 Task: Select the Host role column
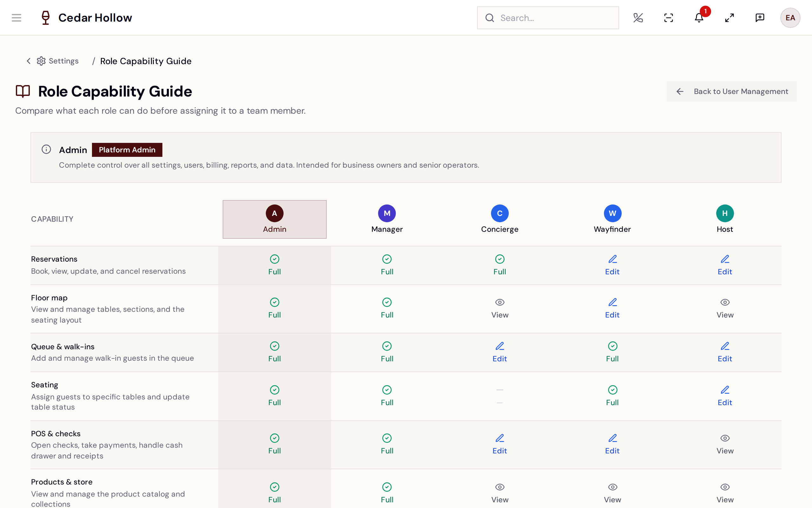pos(725,219)
